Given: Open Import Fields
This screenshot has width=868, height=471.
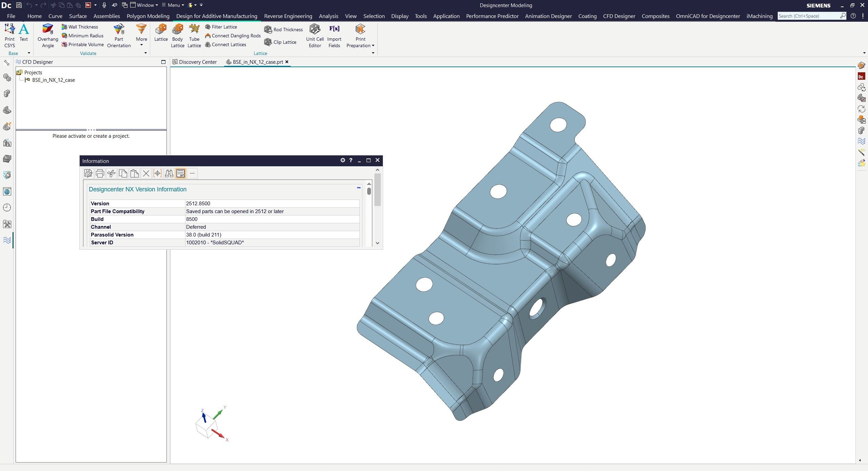Looking at the screenshot, I should (x=334, y=35).
